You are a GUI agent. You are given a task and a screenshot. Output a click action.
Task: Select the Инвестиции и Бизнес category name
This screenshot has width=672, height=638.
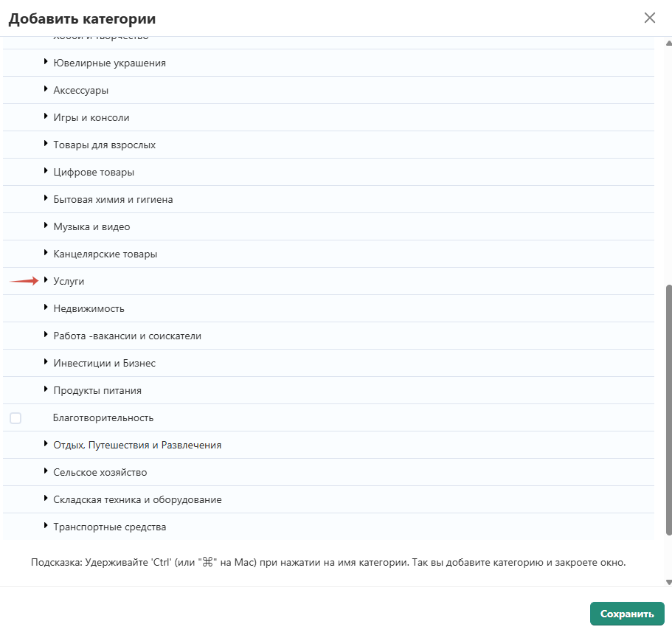(104, 364)
